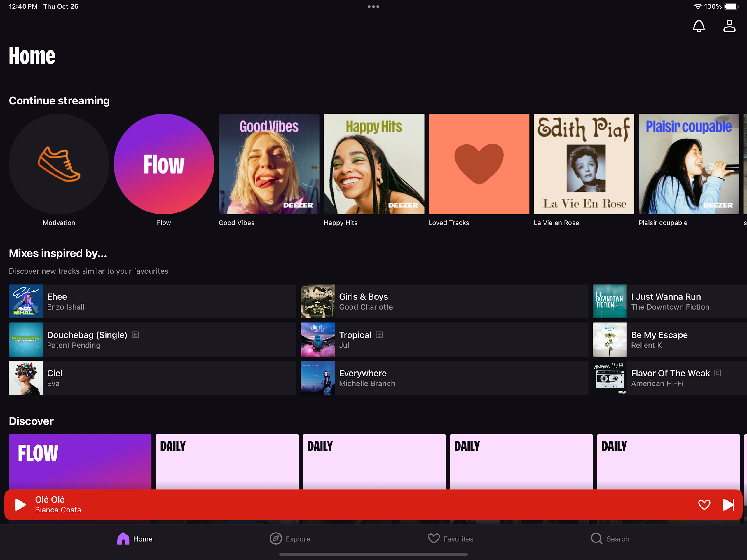This screenshot has height=560, width=747.
Task: Tap the Motivation sneaker icon
Action: click(59, 164)
